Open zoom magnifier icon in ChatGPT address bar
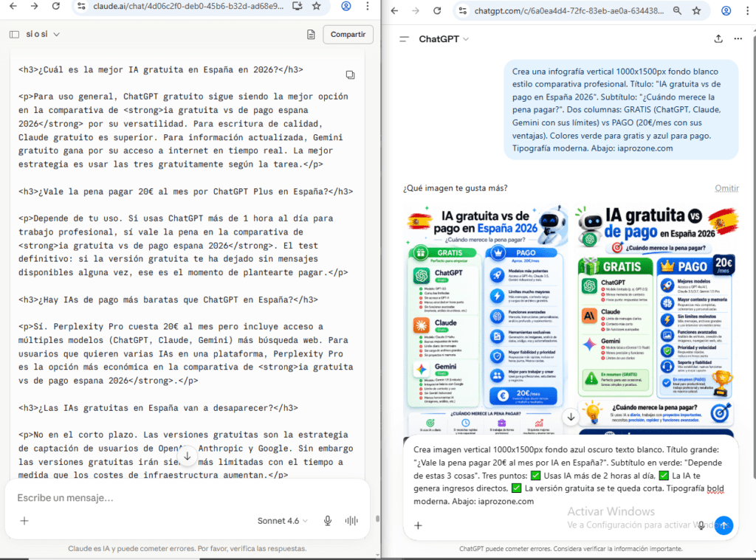This screenshot has height=560, width=756. (x=678, y=10)
